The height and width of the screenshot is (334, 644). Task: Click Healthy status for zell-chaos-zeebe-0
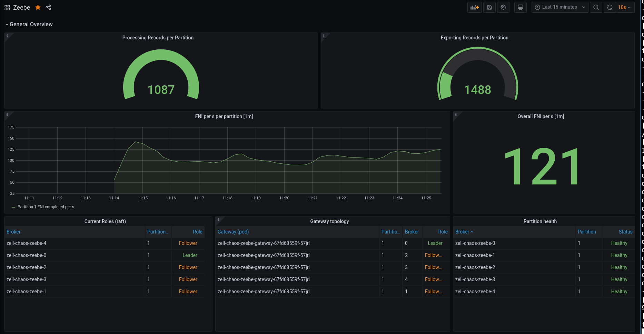coord(619,243)
